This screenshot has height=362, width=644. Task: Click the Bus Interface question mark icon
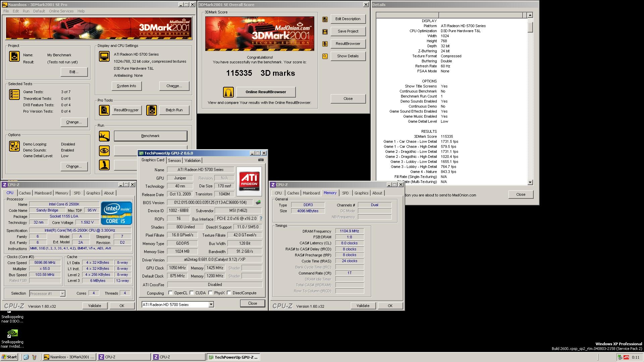point(261,219)
